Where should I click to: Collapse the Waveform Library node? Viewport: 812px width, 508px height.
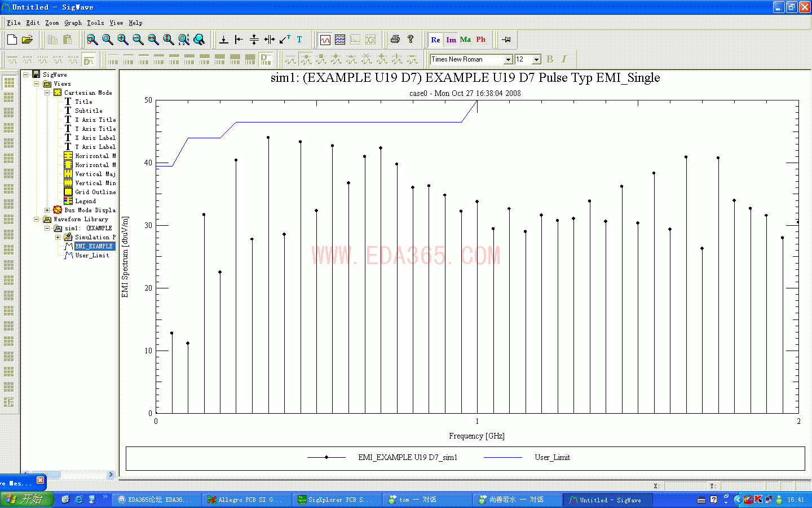37,219
